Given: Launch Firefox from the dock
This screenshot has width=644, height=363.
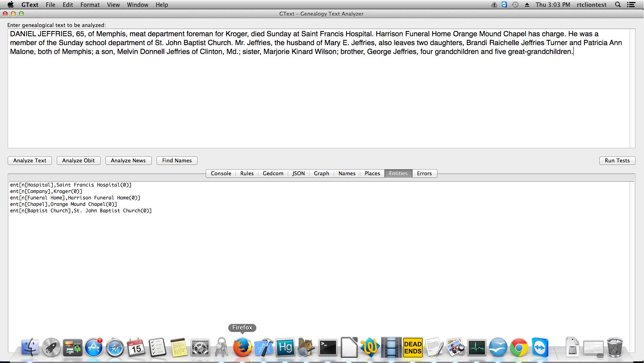Looking at the screenshot, I should 242,347.
